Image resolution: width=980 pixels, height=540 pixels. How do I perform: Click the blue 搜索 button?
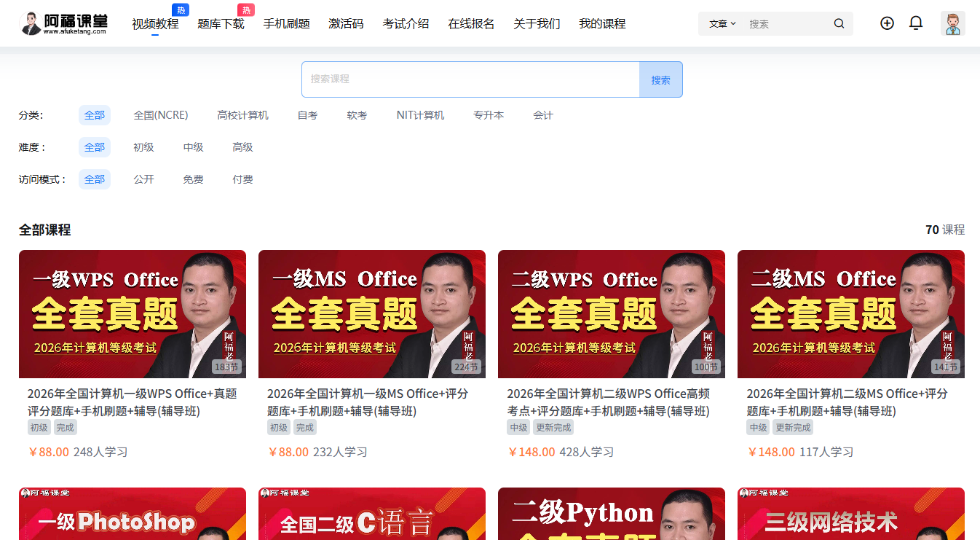tap(660, 79)
